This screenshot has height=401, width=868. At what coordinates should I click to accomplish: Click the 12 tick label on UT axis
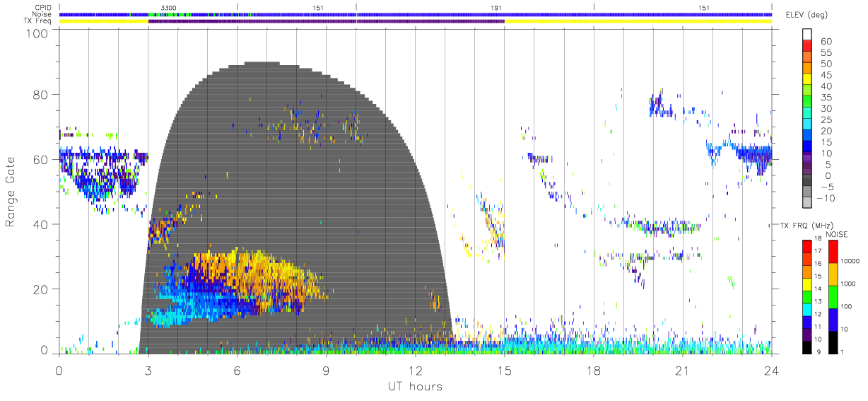pos(416,370)
